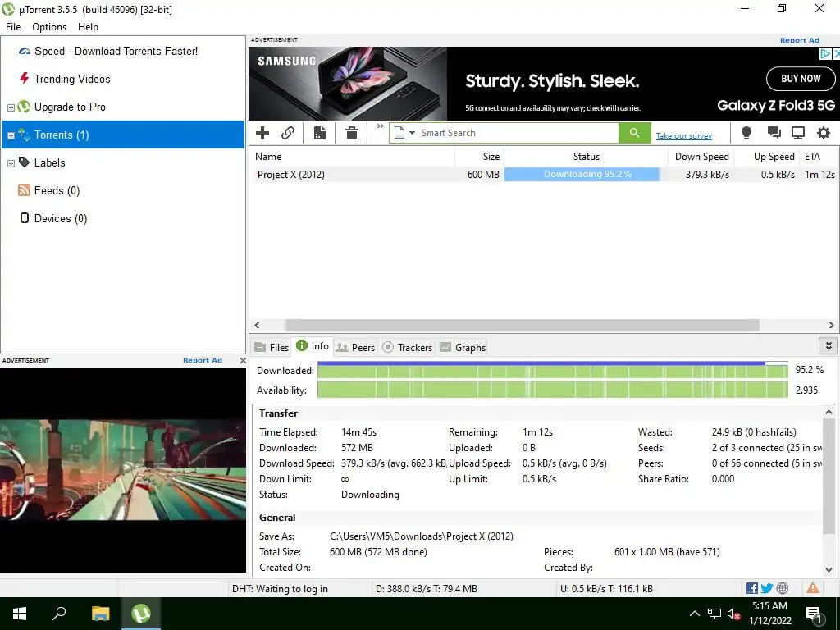
Task: Click the Create New Torrent file icon
Action: [x=320, y=133]
